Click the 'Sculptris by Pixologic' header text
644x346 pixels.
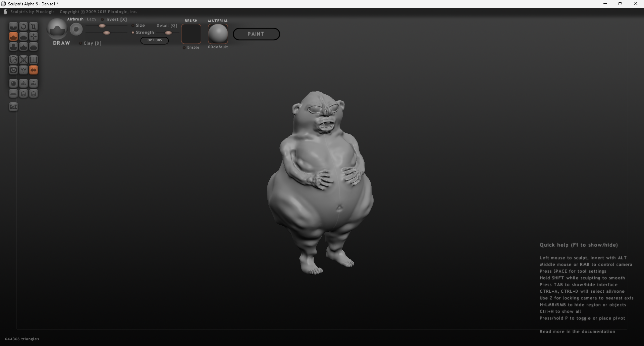33,12
